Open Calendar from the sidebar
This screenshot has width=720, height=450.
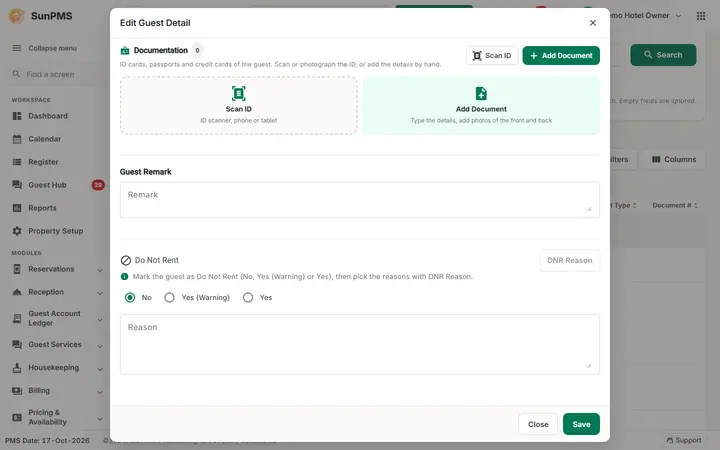point(45,139)
